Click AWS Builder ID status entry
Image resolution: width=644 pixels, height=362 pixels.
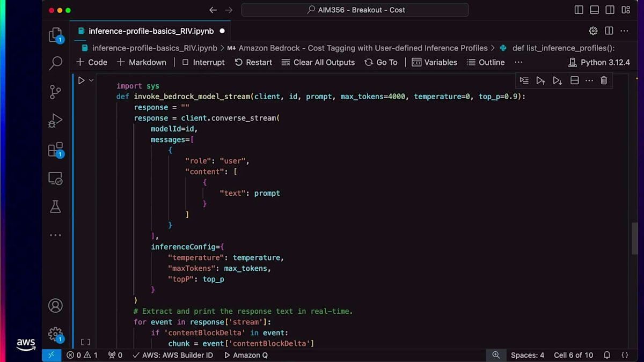(173, 355)
